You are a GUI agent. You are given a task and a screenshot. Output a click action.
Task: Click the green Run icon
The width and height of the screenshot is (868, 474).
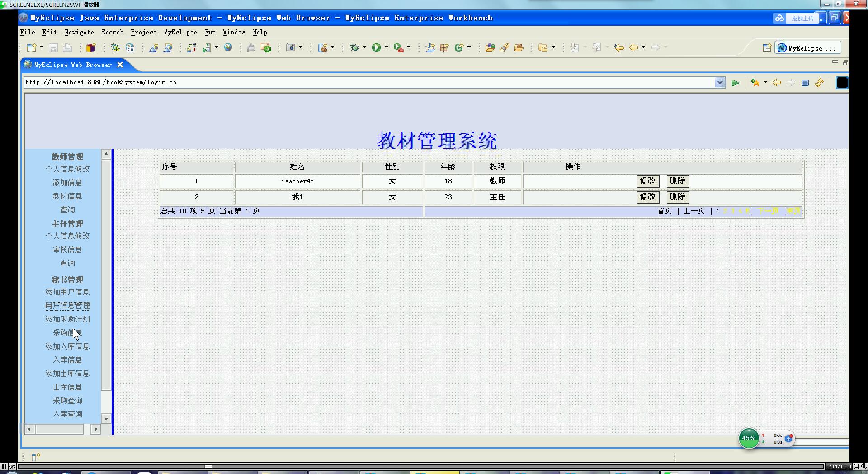[376, 47]
